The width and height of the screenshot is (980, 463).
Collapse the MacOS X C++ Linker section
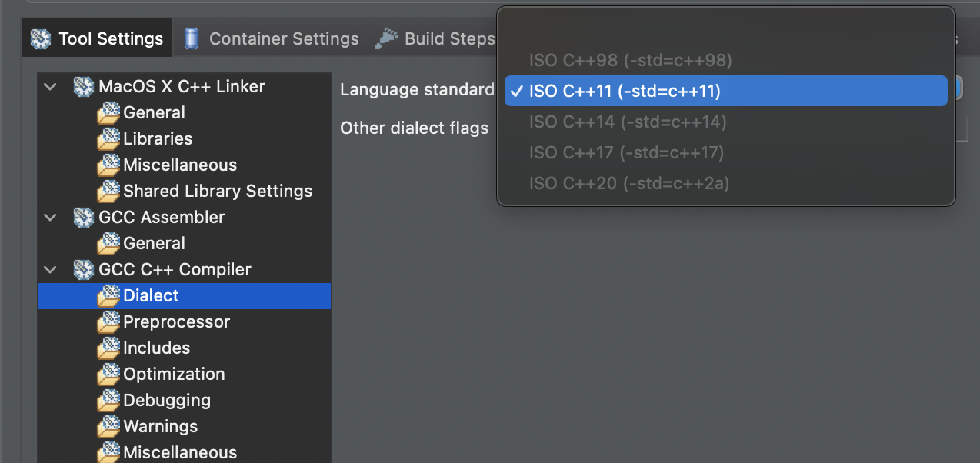coord(50,86)
